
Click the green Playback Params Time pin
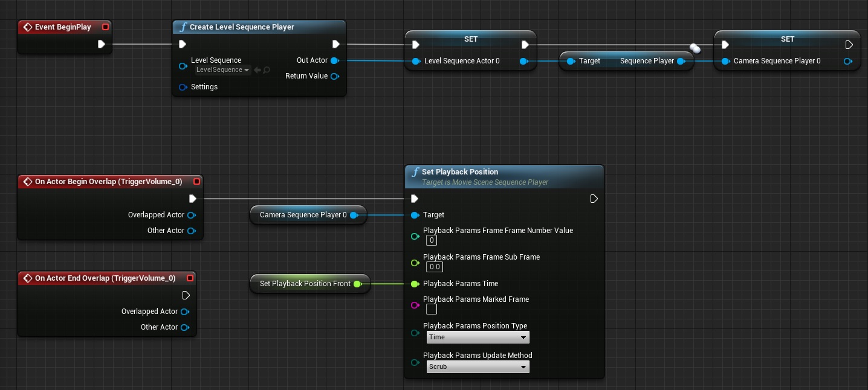(x=415, y=284)
